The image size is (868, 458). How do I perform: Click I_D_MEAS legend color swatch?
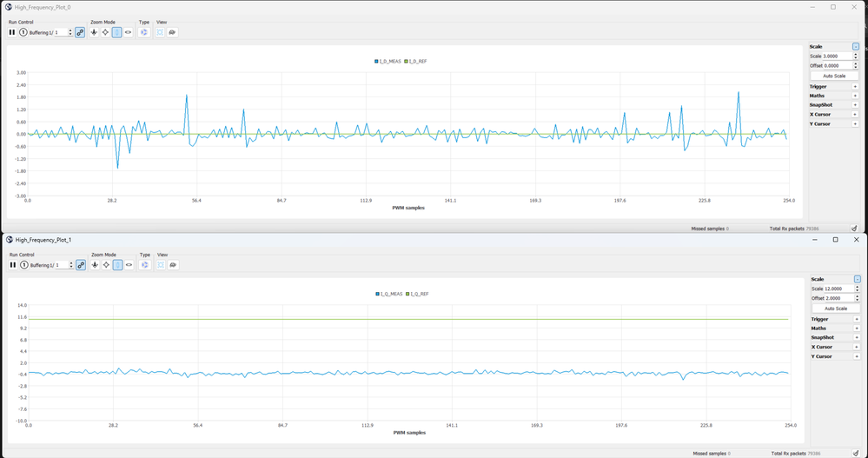(x=376, y=62)
